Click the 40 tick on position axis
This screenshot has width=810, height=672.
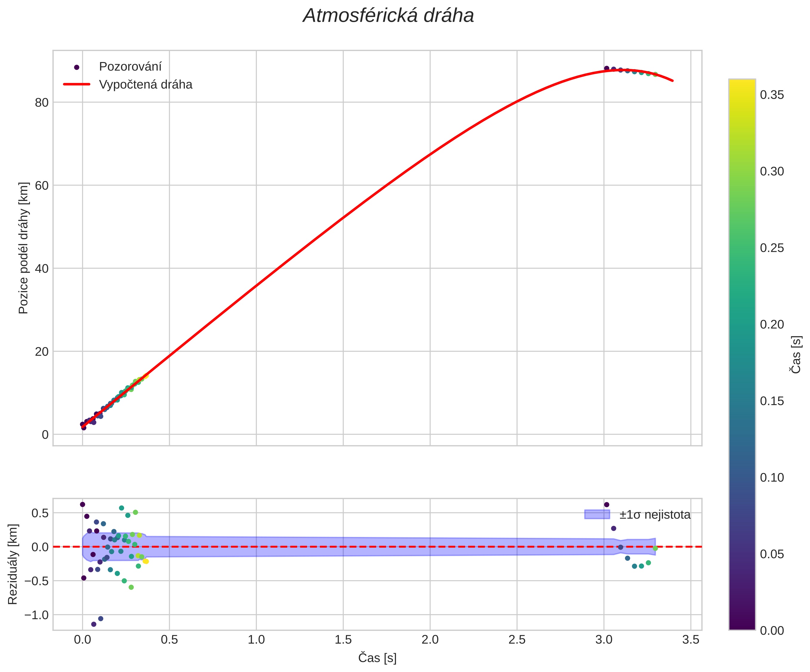click(42, 269)
